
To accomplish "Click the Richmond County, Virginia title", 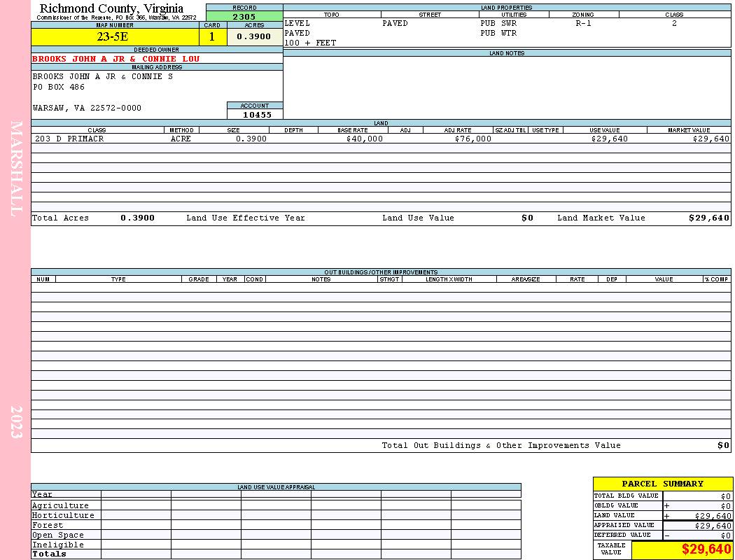I will coord(111,8).
